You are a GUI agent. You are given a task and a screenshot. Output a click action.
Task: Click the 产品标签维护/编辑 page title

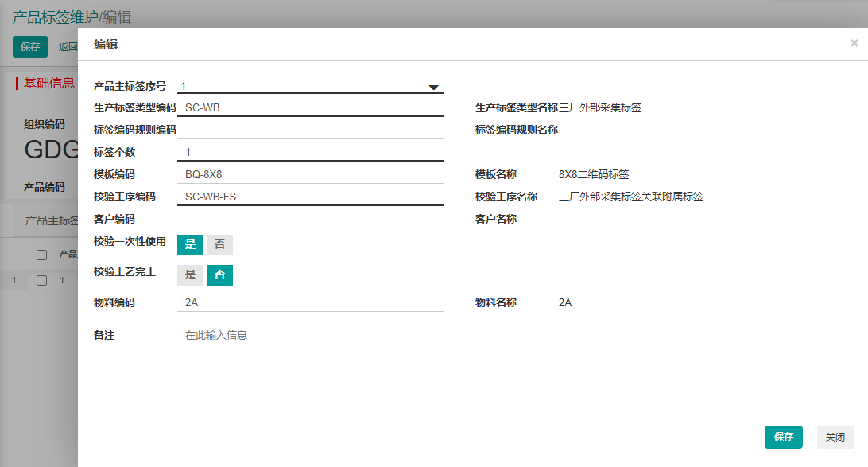click(x=72, y=18)
